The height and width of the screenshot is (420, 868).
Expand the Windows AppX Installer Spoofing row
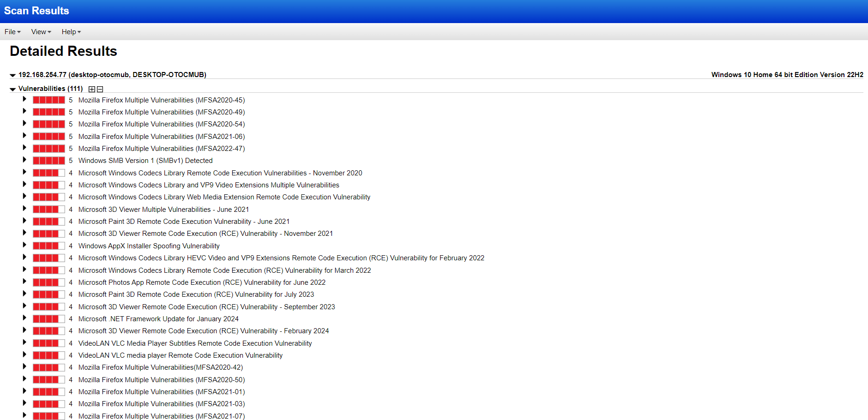(24, 245)
